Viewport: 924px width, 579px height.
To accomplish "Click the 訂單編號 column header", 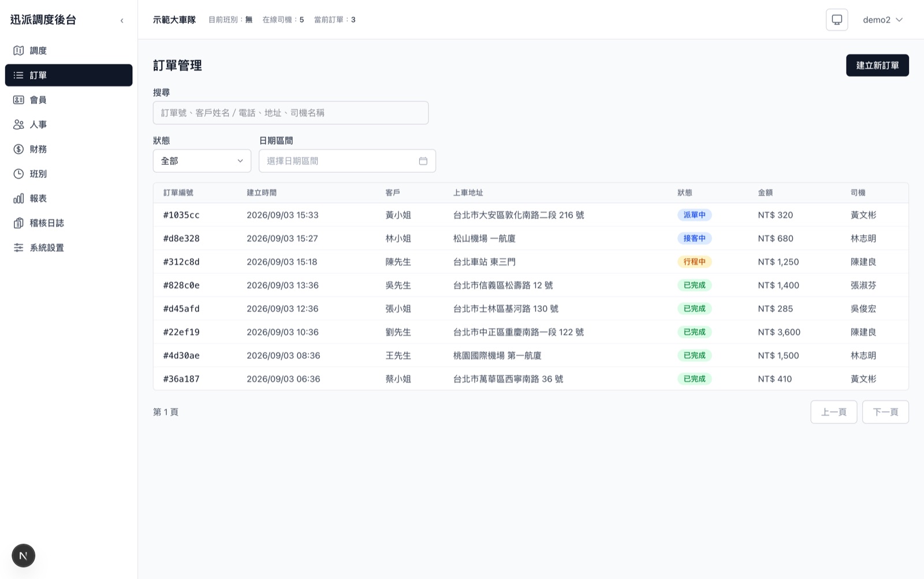I will [x=178, y=193].
